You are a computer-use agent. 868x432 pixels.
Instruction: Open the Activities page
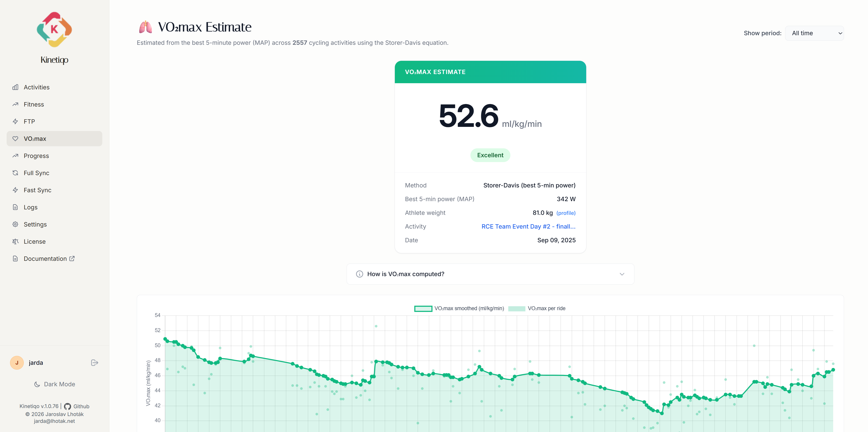click(54, 87)
